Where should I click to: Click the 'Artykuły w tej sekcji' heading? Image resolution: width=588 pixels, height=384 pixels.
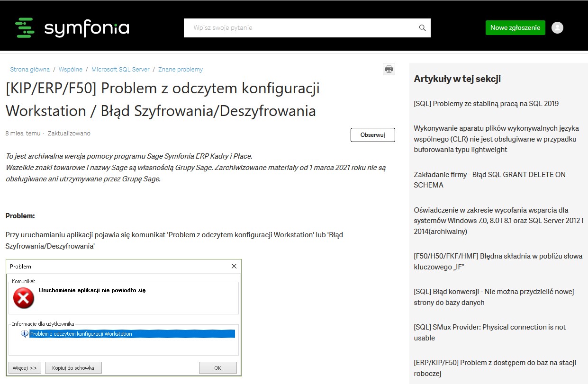pyautogui.click(x=457, y=79)
